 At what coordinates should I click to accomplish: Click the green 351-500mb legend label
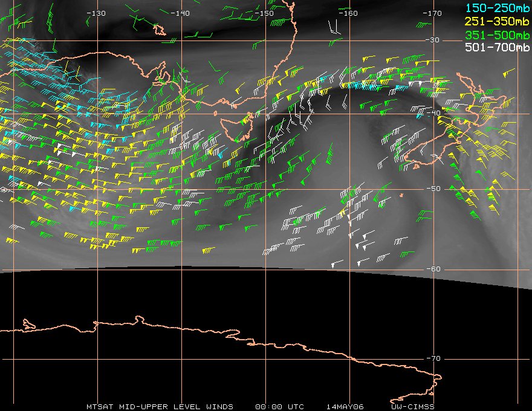coord(497,35)
